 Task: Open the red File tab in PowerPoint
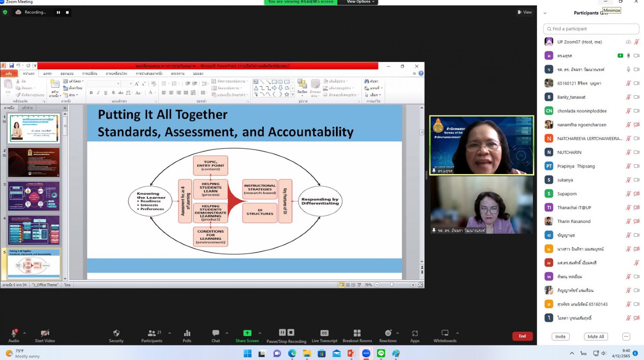9,73
